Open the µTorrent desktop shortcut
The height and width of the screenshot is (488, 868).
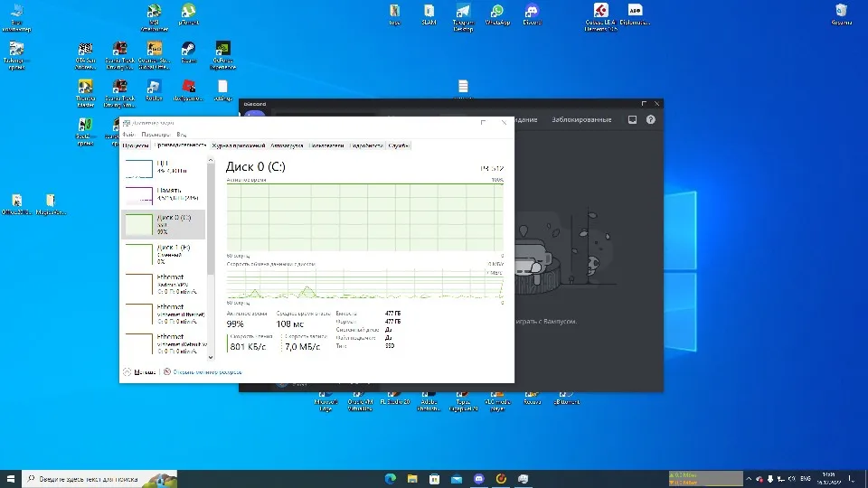(x=188, y=12)
